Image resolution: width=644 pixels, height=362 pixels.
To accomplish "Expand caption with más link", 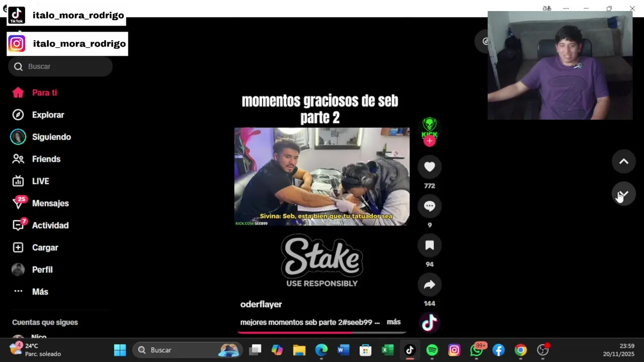I will 393,322.
